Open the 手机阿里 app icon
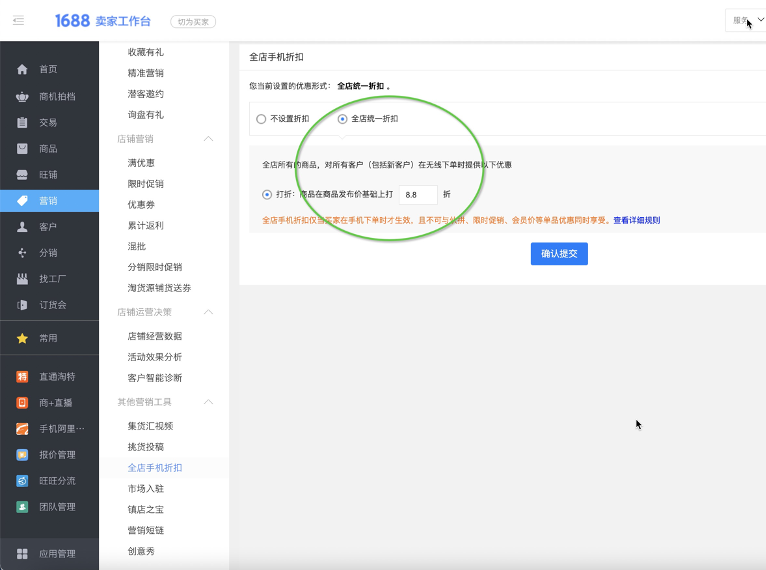Image resolution: width=766 pixels, height=570 pixels. tap(22, 429)
